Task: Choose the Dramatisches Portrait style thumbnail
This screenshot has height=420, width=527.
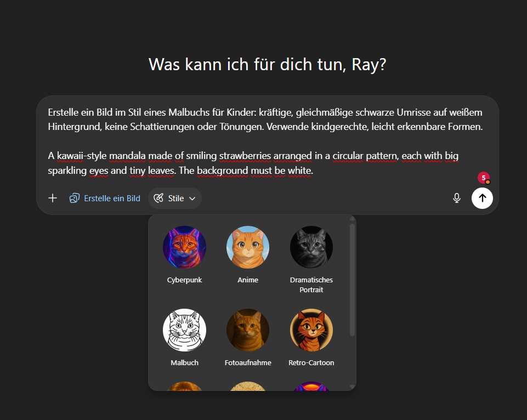Action: click(x=311, y=247)
